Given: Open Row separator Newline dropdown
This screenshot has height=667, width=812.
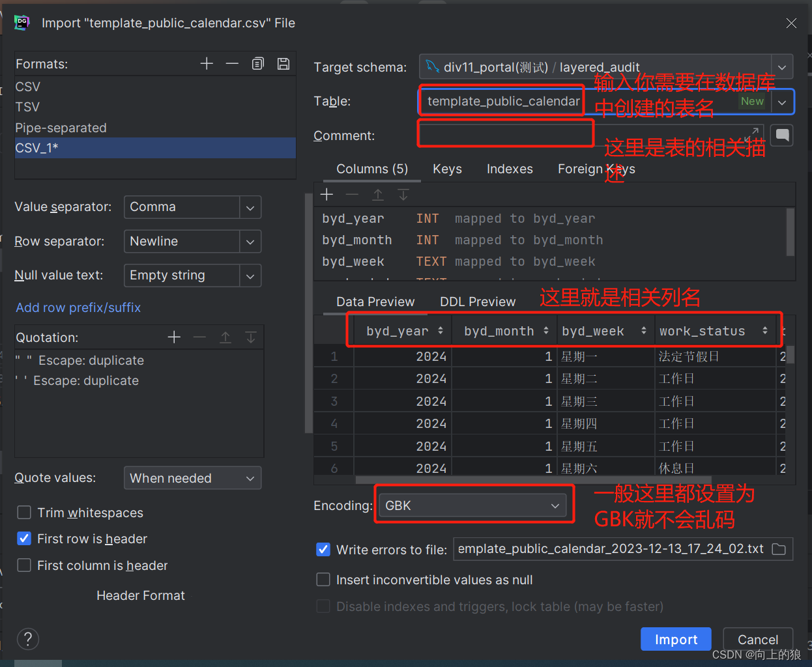Looking at the screenshot, I should [x=192, y=242].
